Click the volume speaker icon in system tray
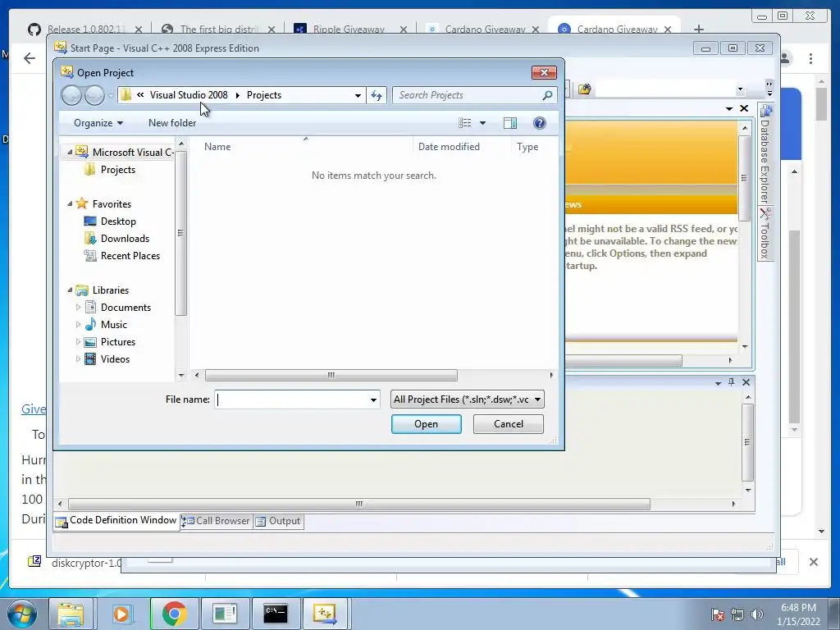This screenshot has width=840, height=630. pos(756,614)
